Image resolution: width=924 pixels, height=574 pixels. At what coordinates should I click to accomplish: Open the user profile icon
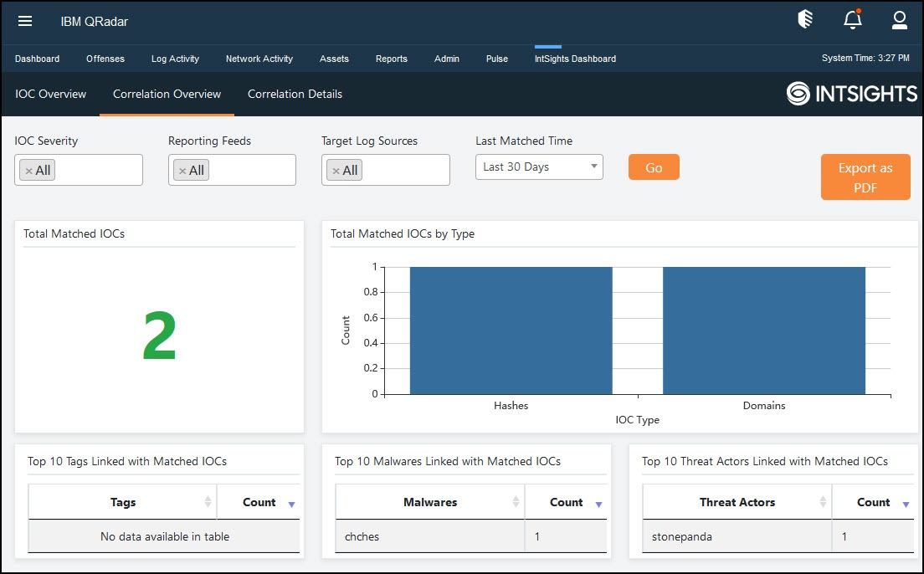pos(899,20)
